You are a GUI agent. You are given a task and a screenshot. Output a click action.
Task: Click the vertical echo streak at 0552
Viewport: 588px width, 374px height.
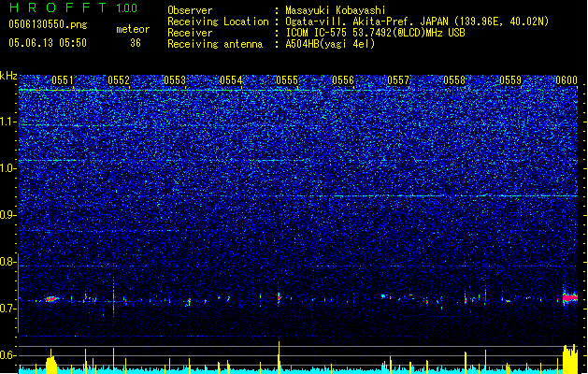pyautogui.click(x=113, y=301)
